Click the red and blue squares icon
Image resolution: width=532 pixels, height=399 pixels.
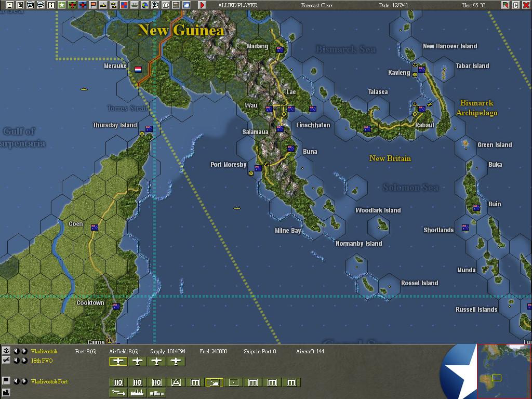pyautogui.click(x=124, y=5)
